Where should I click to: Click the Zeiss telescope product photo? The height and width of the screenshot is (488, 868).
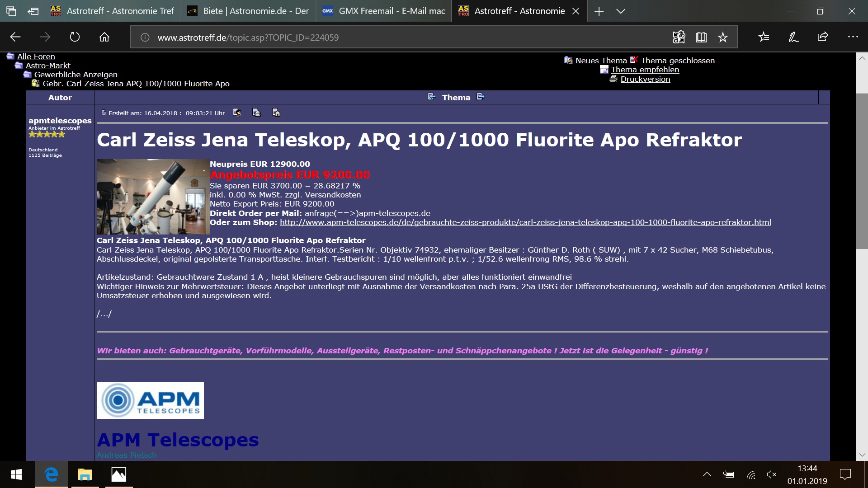153,197
